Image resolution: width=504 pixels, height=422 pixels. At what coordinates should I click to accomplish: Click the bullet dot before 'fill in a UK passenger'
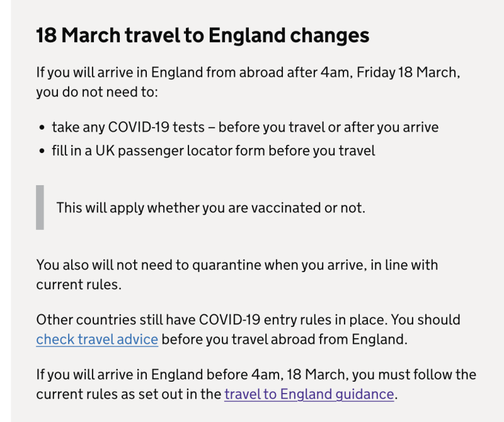click(x=42, y=151)
